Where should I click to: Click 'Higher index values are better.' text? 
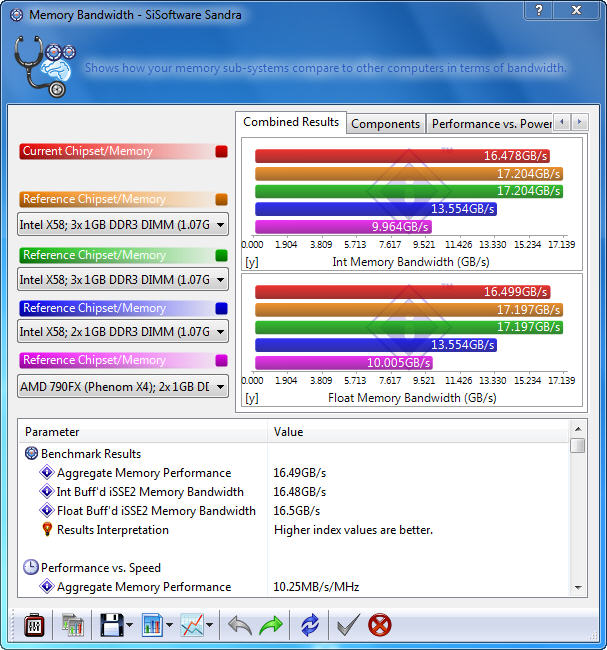pos(353,530)
